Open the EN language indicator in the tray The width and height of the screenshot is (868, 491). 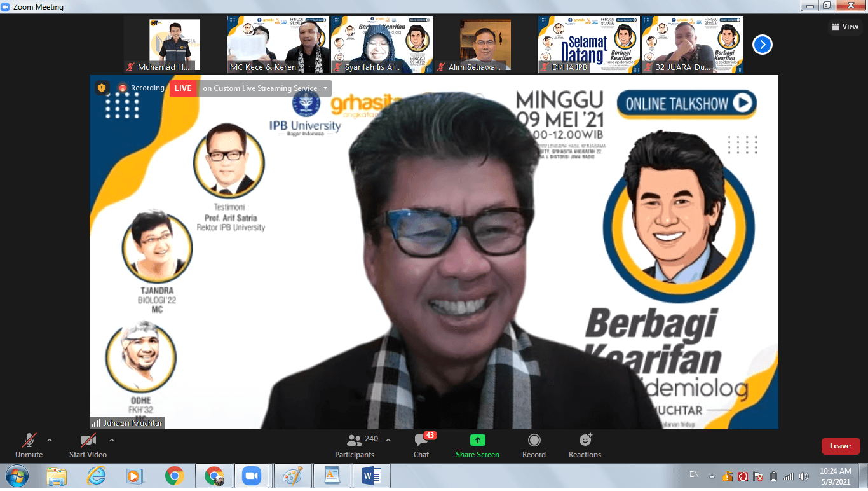pos(694,475)
